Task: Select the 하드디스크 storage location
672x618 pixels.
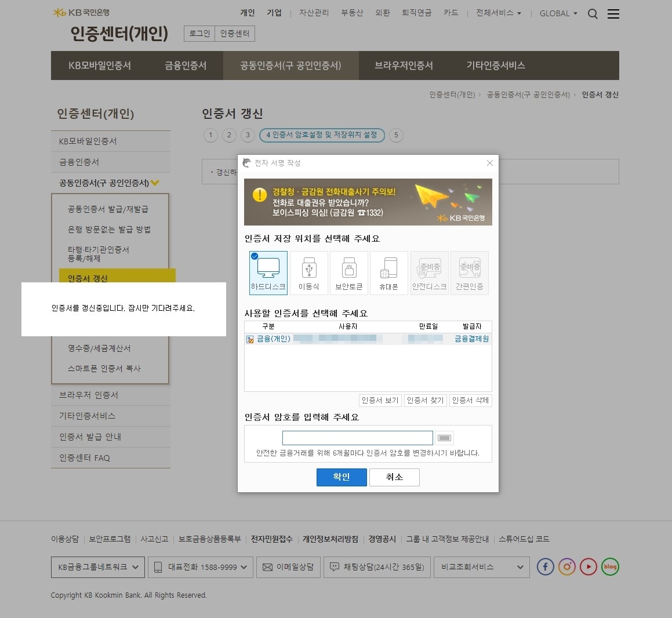Action: [268, 273]
